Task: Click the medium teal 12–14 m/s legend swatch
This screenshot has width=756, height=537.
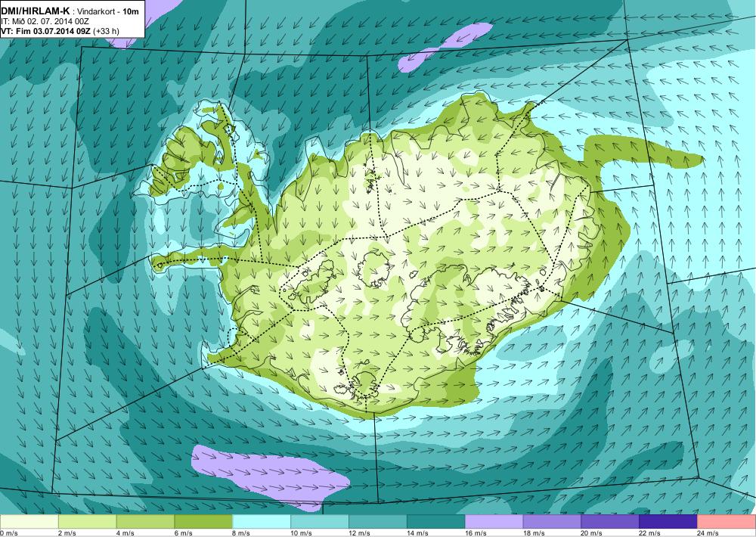Action: pos(378,522)
